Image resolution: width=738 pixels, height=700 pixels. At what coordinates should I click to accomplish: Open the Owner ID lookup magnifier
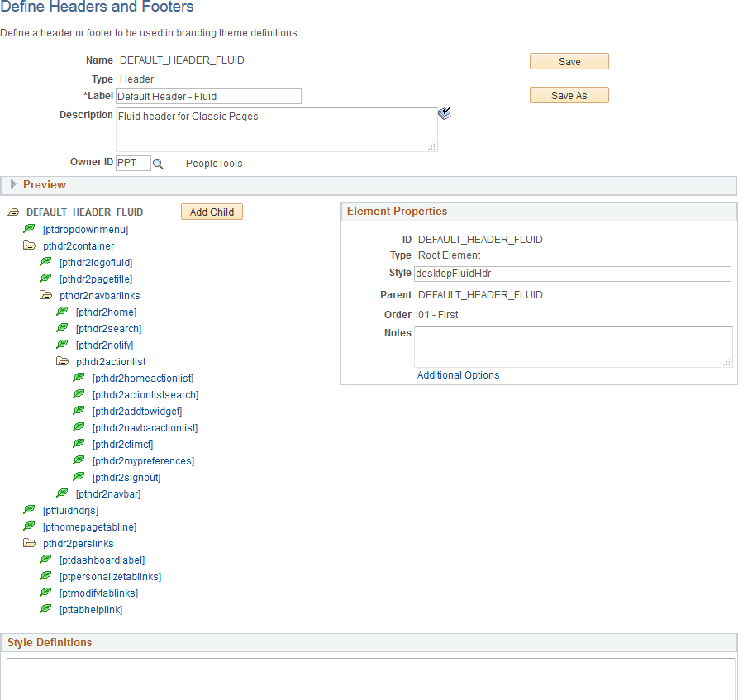point(159,164)
